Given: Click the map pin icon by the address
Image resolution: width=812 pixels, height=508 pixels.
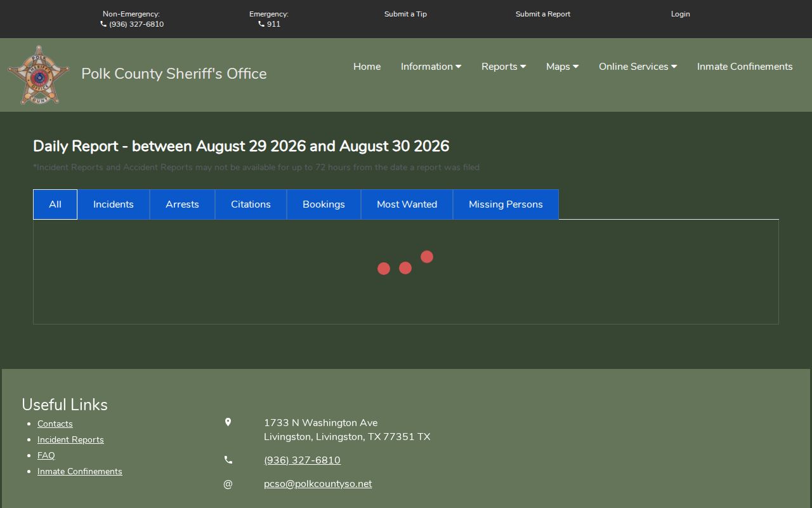Looking at the screenshot, I should [x=228, y=422].
